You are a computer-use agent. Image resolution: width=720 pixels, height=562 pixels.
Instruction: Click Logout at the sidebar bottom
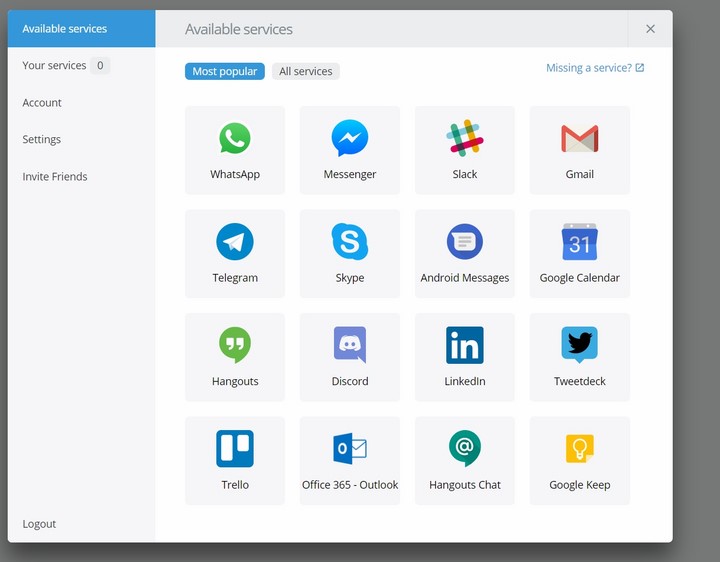[x=40, y=524]
